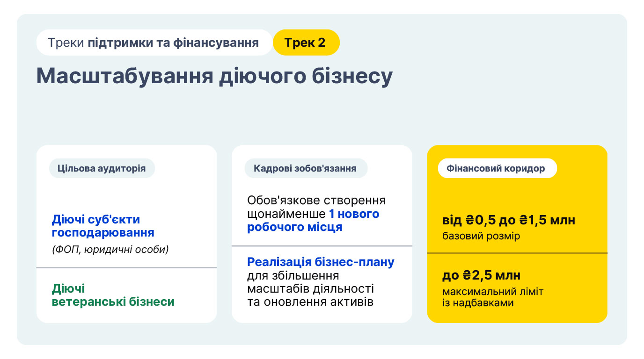644x359 pixels.
Task: Select the 'Треки підтримки та фінансування' pill
Action: (154, 43)
